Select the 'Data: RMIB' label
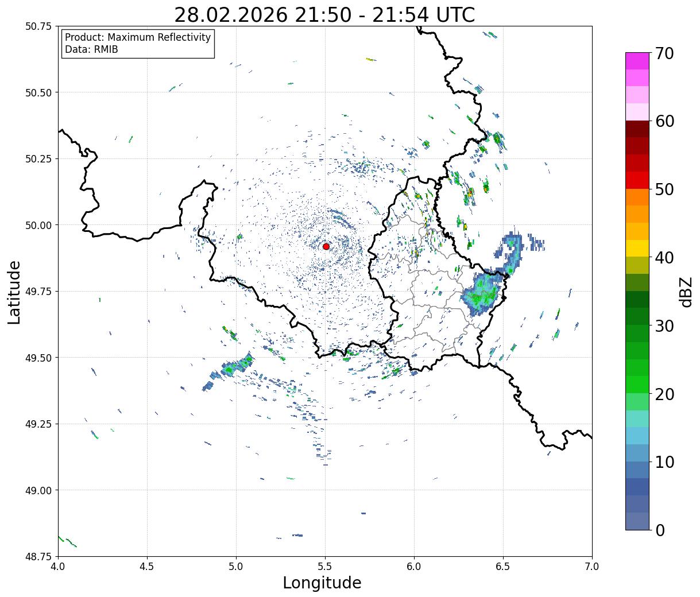The image size is (700, 597). [x=91, y=50]
